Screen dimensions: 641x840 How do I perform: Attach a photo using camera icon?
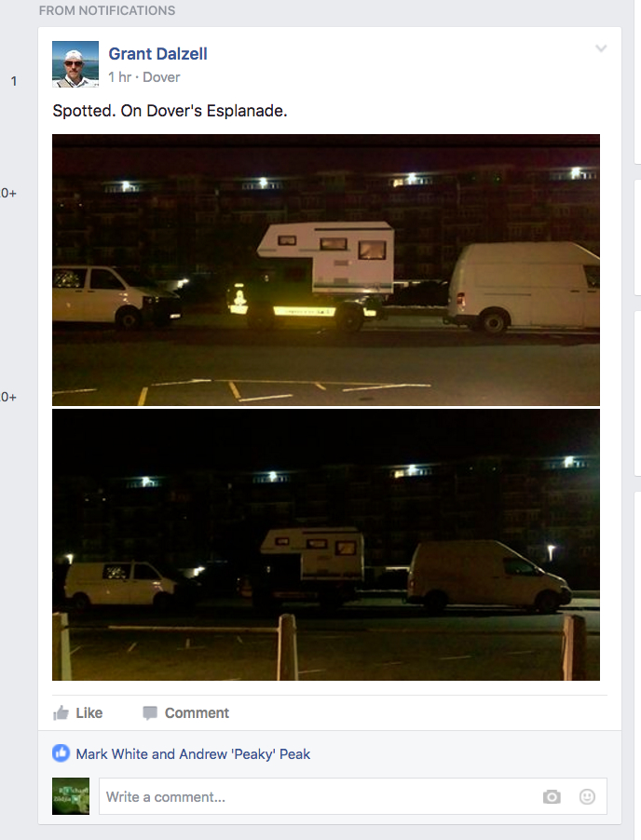(x=552, y=797)
